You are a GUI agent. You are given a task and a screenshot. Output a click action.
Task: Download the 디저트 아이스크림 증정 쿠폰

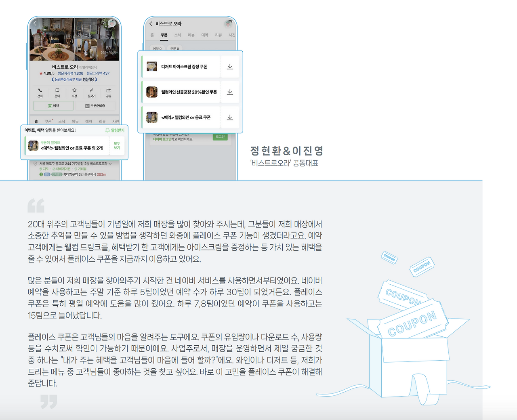(x=230, y=66)
